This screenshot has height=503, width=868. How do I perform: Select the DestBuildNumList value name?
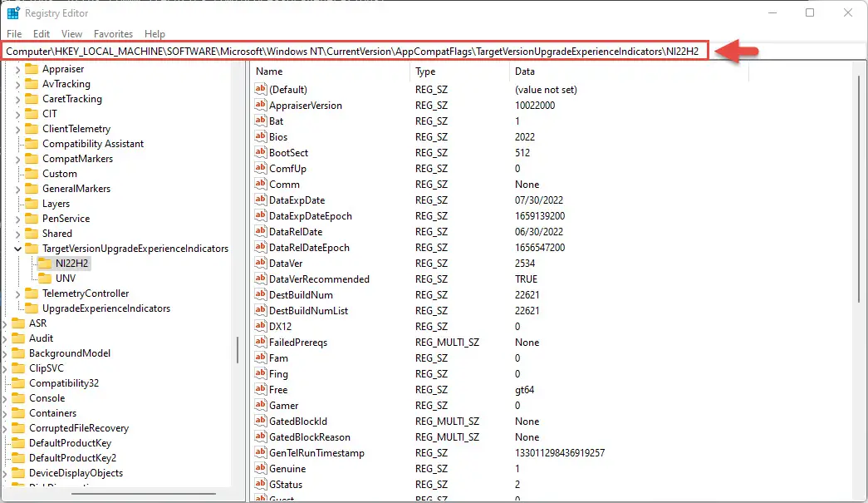[309, 311]
